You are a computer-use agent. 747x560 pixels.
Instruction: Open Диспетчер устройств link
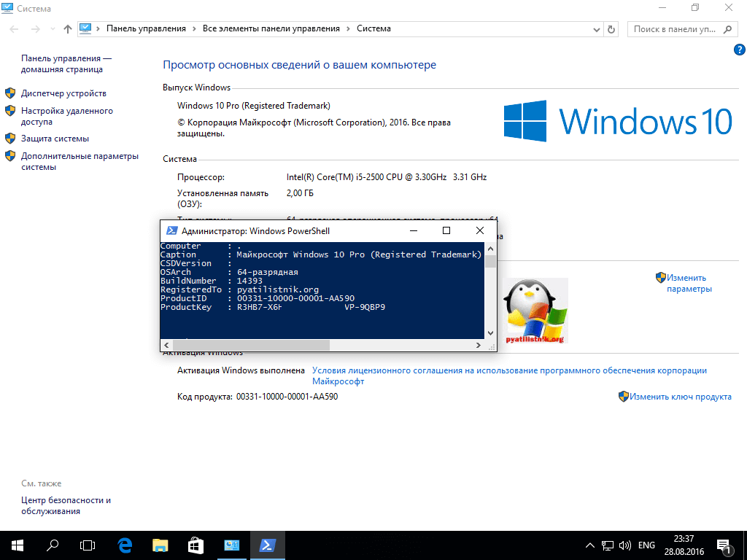[63, 93]
